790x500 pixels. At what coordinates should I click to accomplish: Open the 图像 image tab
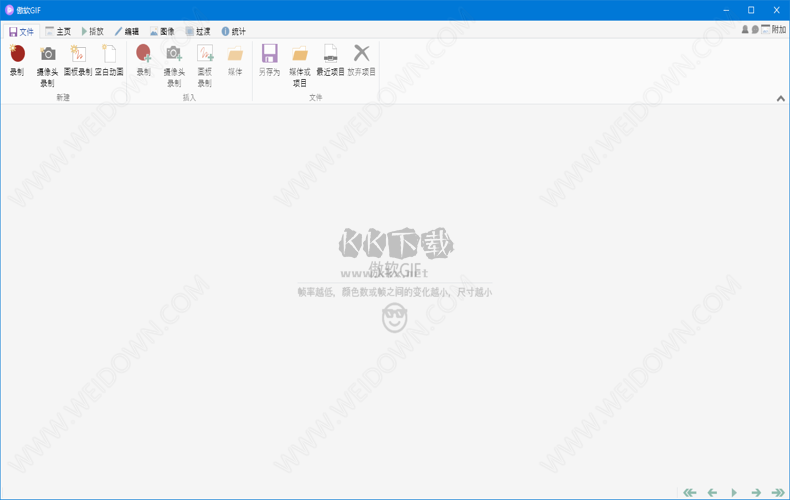pyautogui.click(x=162, y=32)
